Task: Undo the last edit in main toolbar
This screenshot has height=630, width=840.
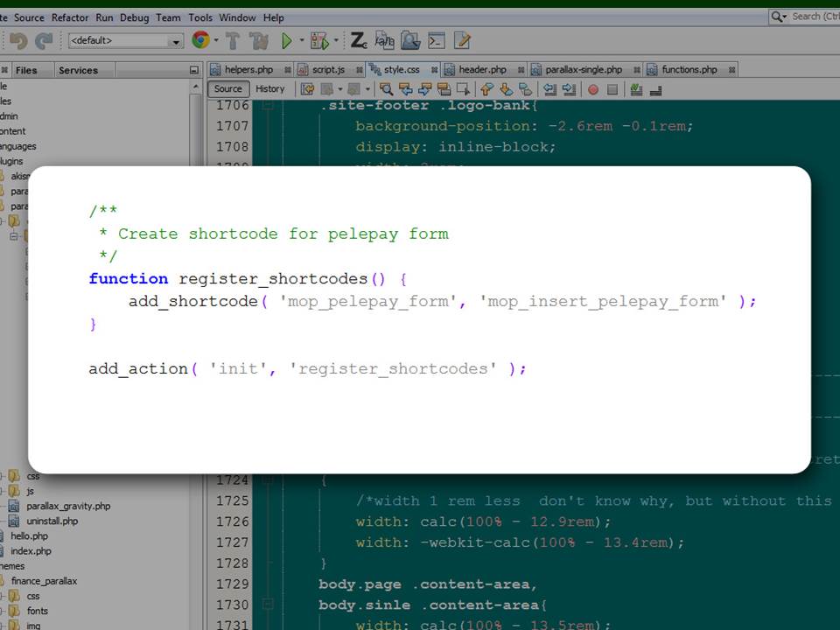Action: click(18, 41)
